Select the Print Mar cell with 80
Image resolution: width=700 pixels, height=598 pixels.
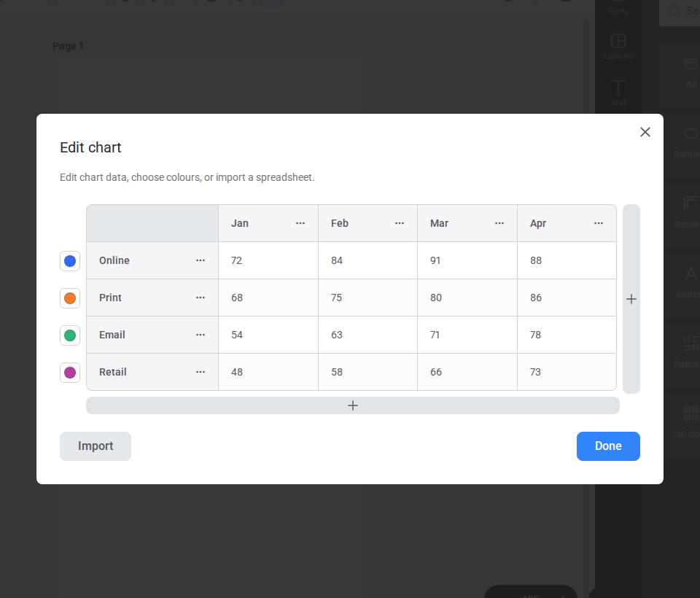click(467, 298)
